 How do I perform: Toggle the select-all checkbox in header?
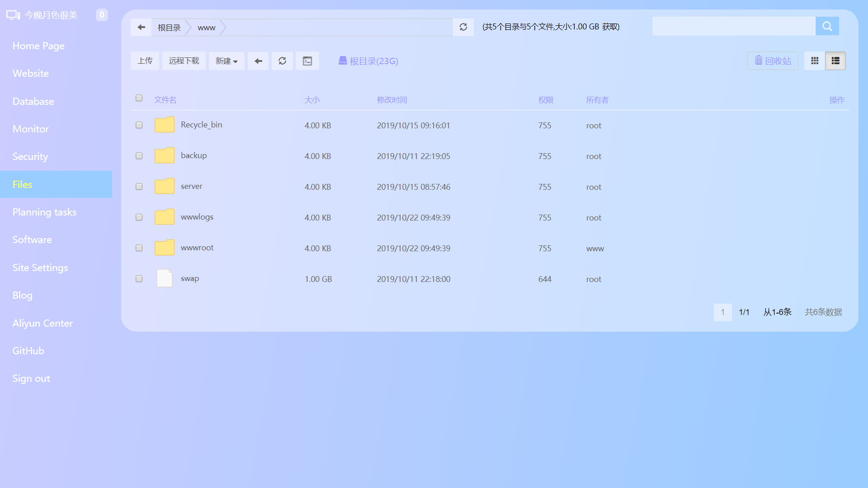pyautogui.click(x=139, y=98)
